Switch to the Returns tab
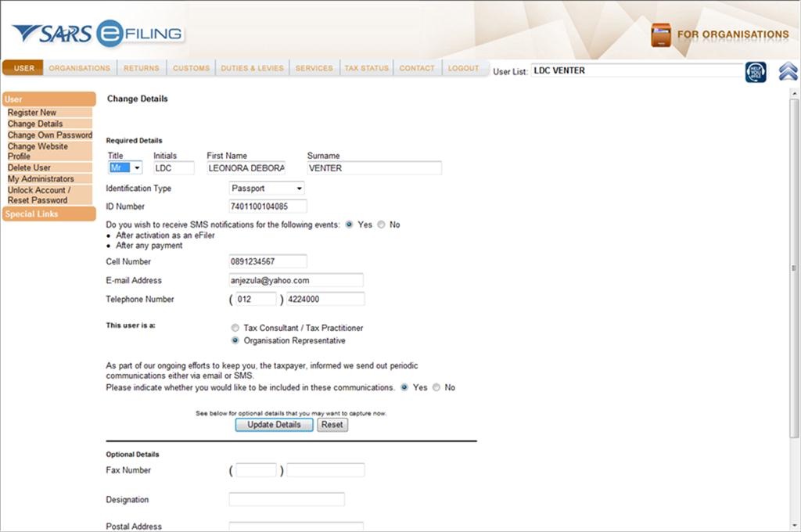 (141, 68)
